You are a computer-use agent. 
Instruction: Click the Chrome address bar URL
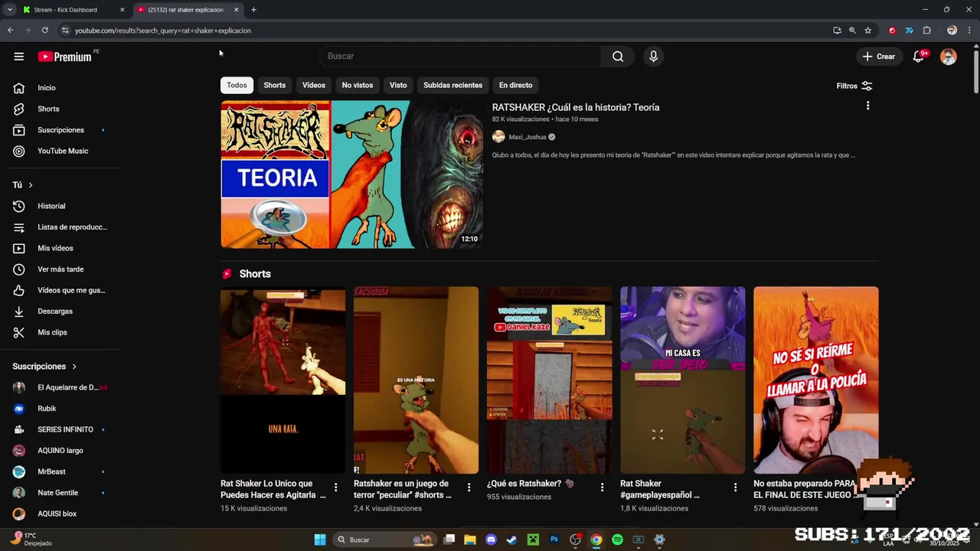162,31
